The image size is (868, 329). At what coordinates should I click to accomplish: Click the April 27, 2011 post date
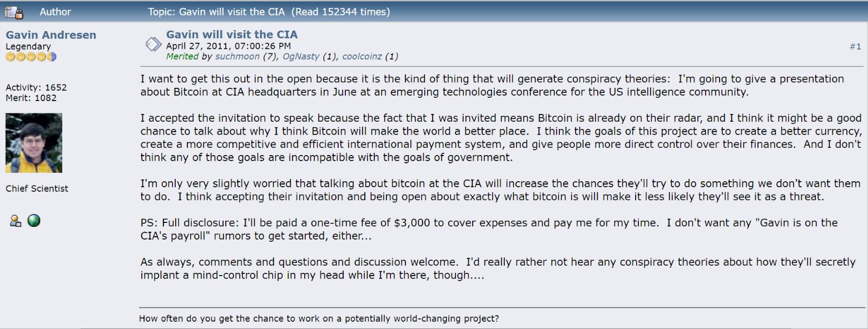(x=228, y=46)
